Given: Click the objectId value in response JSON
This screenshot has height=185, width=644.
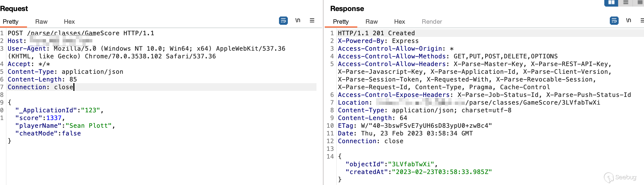Looking at the screenshot, I should pyautogui.click(x=411, y=164).
